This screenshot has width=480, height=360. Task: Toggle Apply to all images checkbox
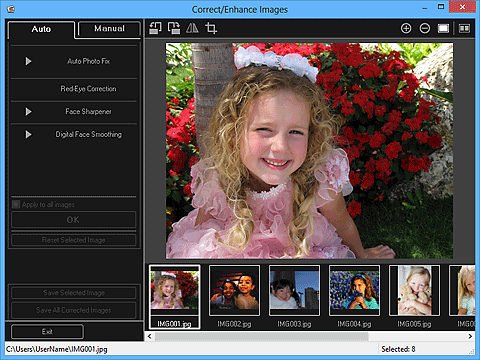pyautogui.click(x=16, y=204)
